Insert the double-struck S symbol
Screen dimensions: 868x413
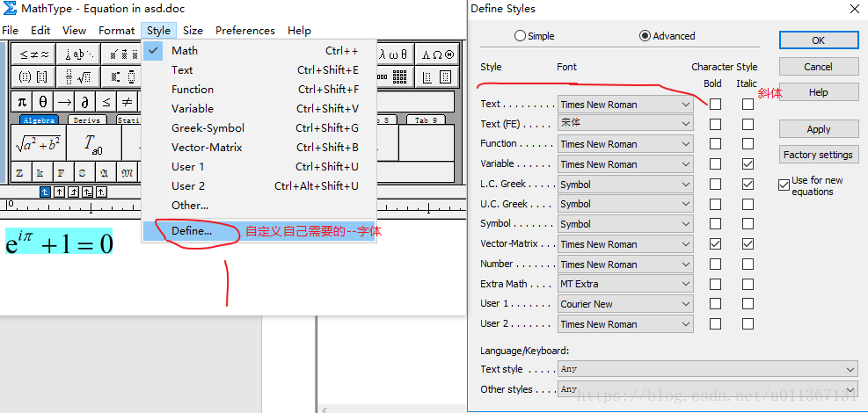pos(83,172)
